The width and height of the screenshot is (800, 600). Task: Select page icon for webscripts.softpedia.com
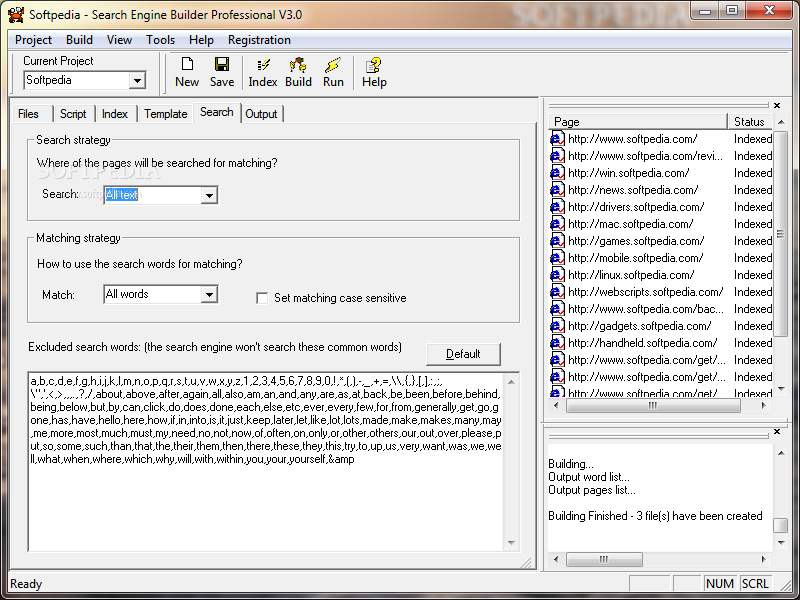pyautogui.click(x=557, y=292)
